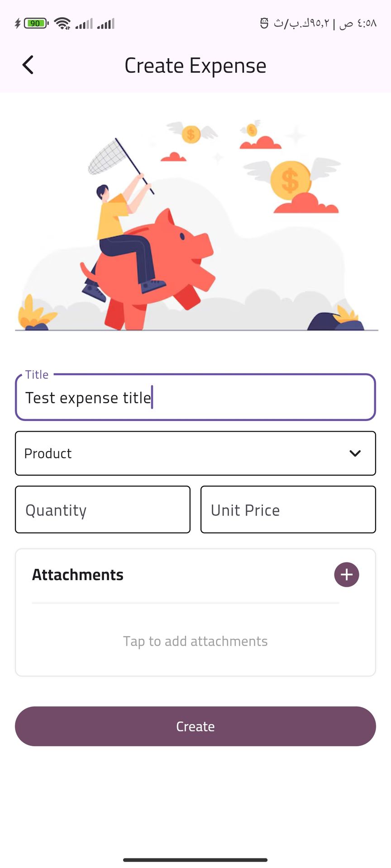The image size is (391, 868).
Task: Tap the Attachments section heading
Action: [78, 575]
